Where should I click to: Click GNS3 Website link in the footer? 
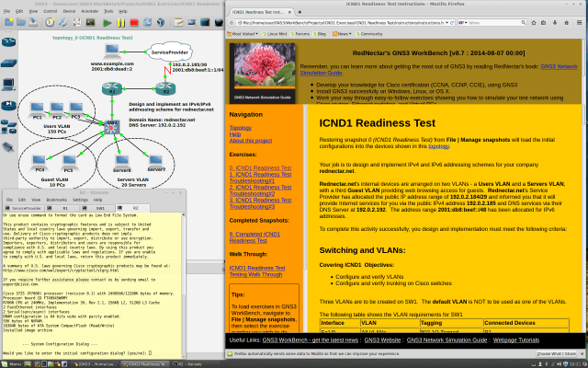point(382,339)
